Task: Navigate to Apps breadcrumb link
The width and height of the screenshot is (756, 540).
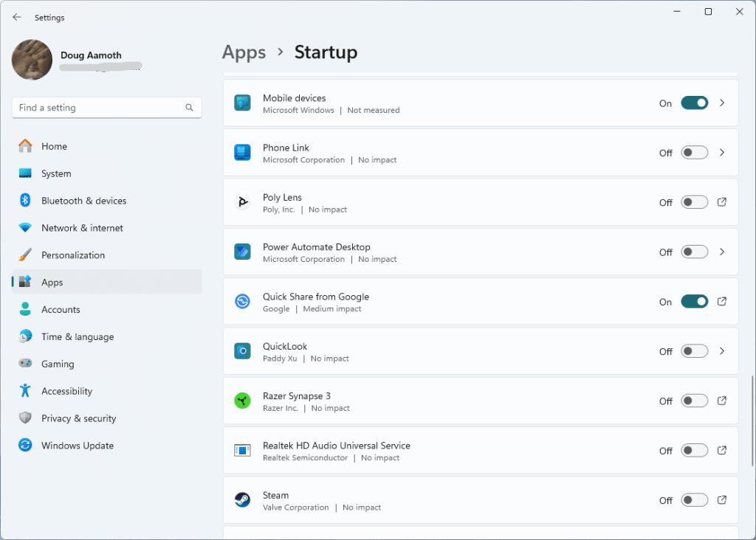Action: (x=244, y=52)
